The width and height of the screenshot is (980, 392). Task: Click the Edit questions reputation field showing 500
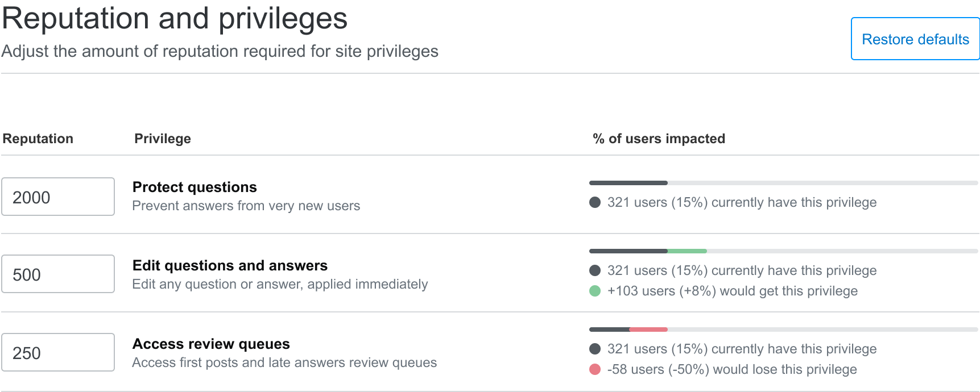coord(58,274)
